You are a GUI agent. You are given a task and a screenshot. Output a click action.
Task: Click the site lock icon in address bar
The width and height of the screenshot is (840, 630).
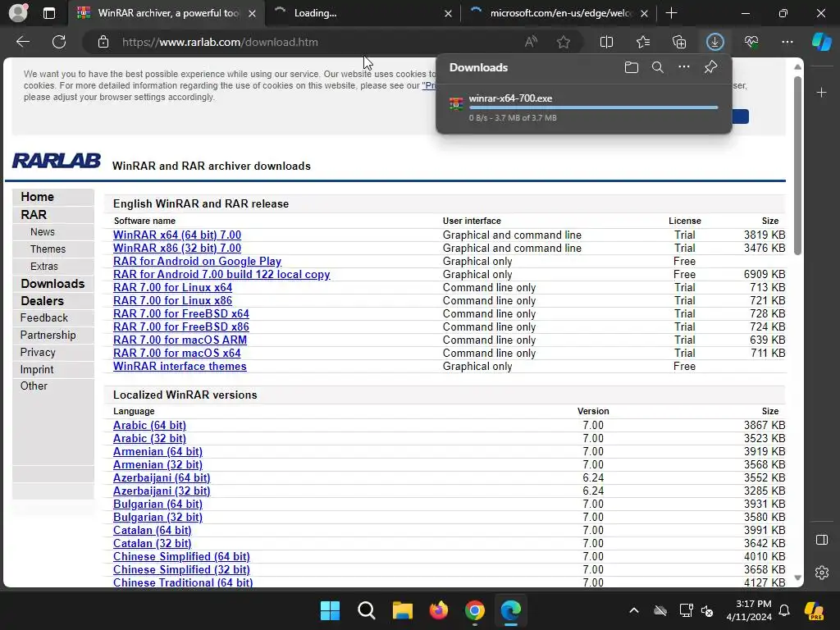click(x=103, y=42)
